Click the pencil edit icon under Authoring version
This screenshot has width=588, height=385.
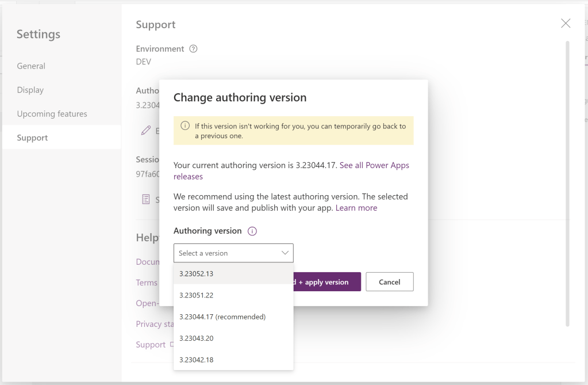pyautogui.click(x=146, y=131)
